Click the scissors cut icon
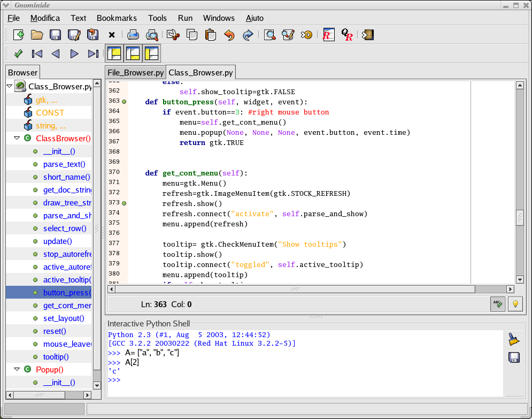This screenshot has height=419, width=532. [x=173, y=35]
